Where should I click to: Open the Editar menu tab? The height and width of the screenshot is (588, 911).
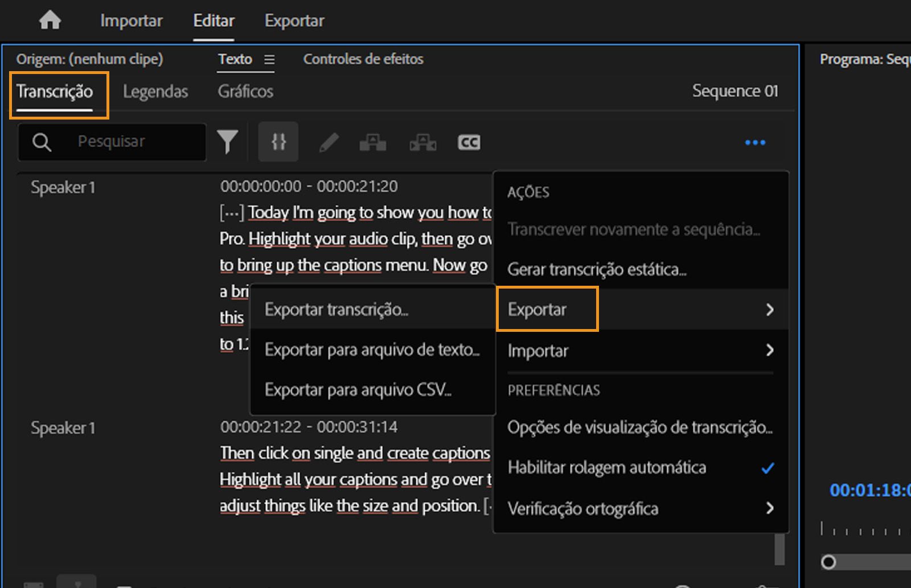pyautogui.click(x=213, y=20)
